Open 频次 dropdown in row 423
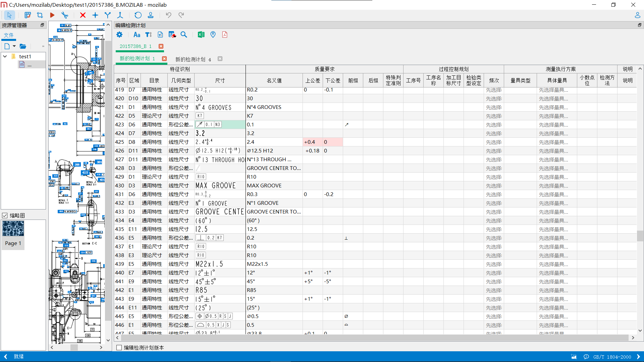The image size is (644, 362). (x=494, y=125)
